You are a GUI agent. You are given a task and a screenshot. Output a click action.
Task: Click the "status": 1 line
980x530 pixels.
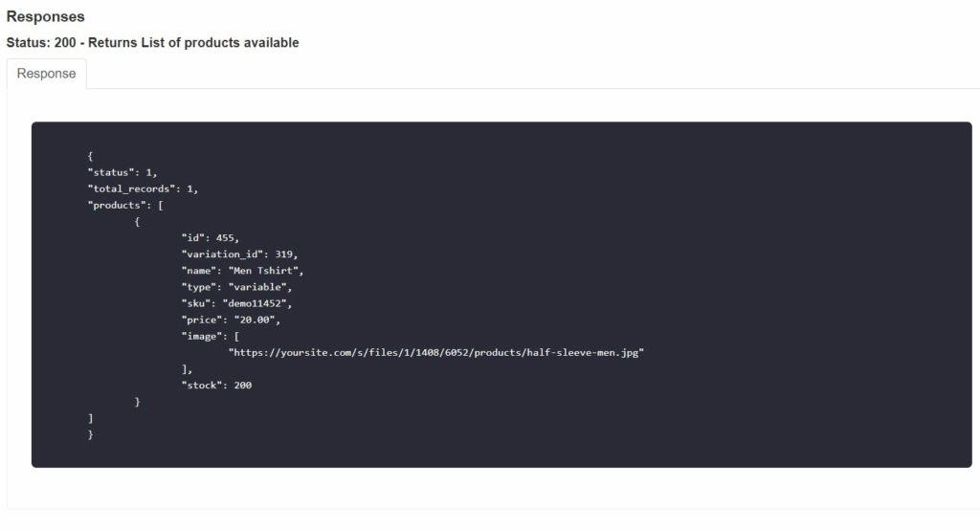click(122, 172)
